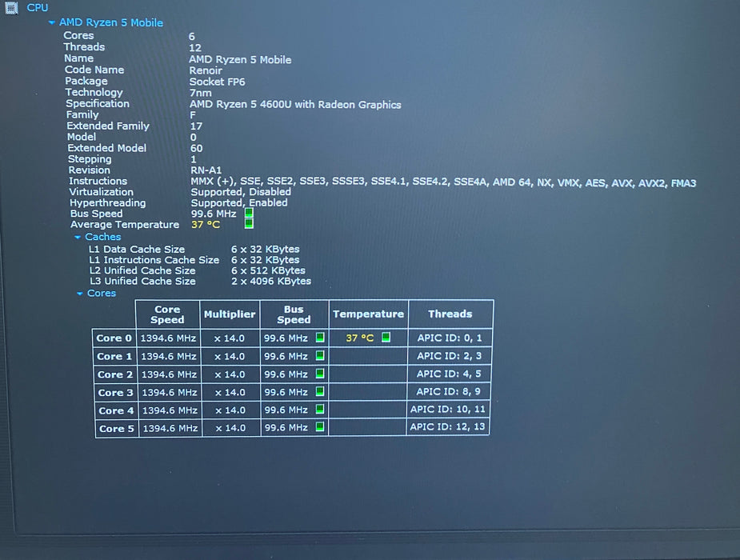
Task: Click the Temperature column header
Action: [x=368, y=314]
